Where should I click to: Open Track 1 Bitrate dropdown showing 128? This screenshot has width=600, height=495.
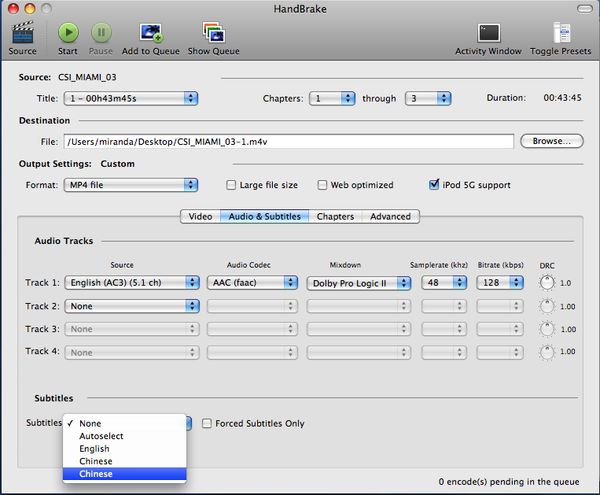tap(500, 283)
